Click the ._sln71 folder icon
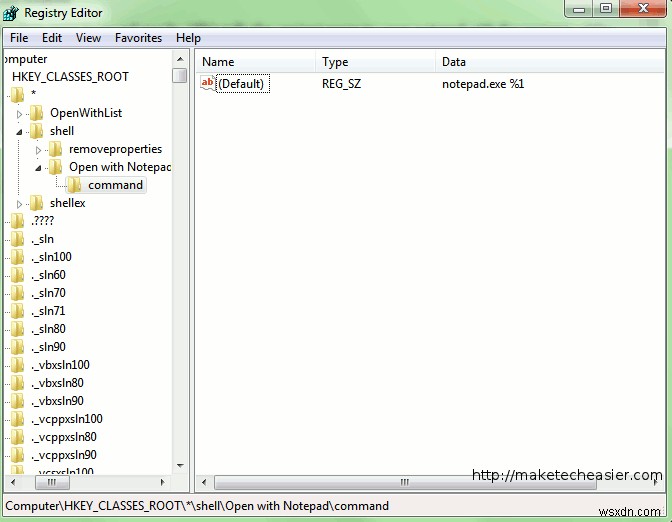This screenshot has height=522, width=672. 17,311
